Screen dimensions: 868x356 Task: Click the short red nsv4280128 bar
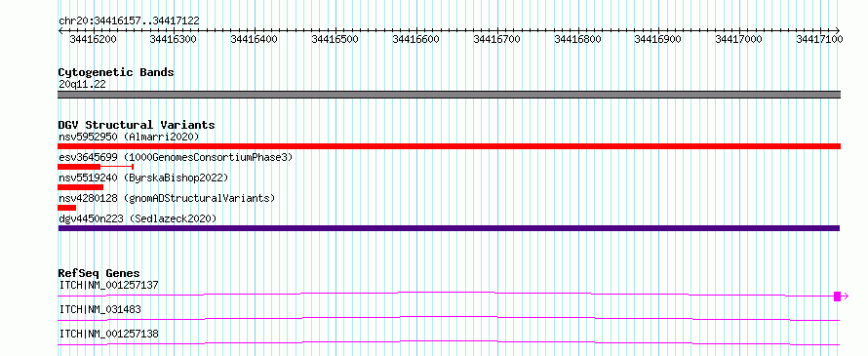click(67, 208)
